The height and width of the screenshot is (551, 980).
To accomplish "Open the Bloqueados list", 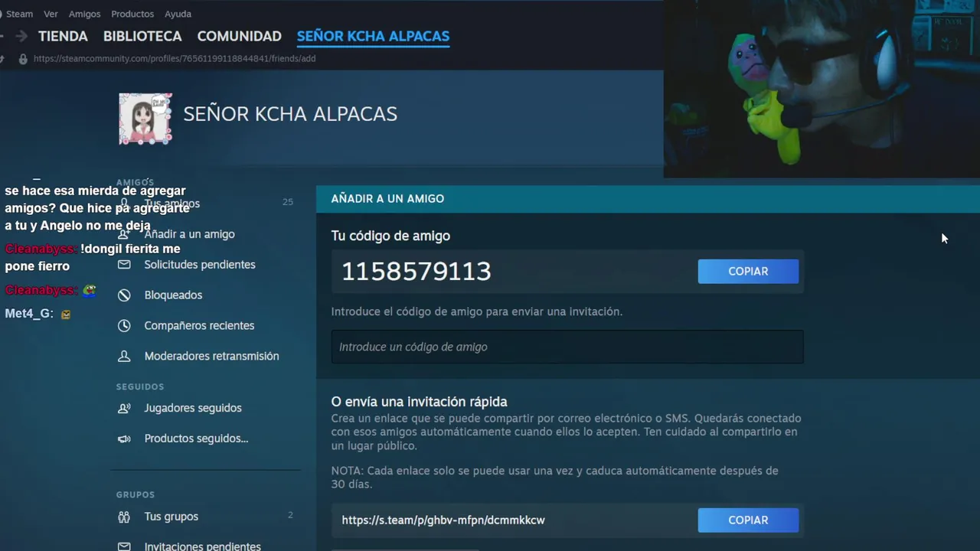I will tap(173, 295).
